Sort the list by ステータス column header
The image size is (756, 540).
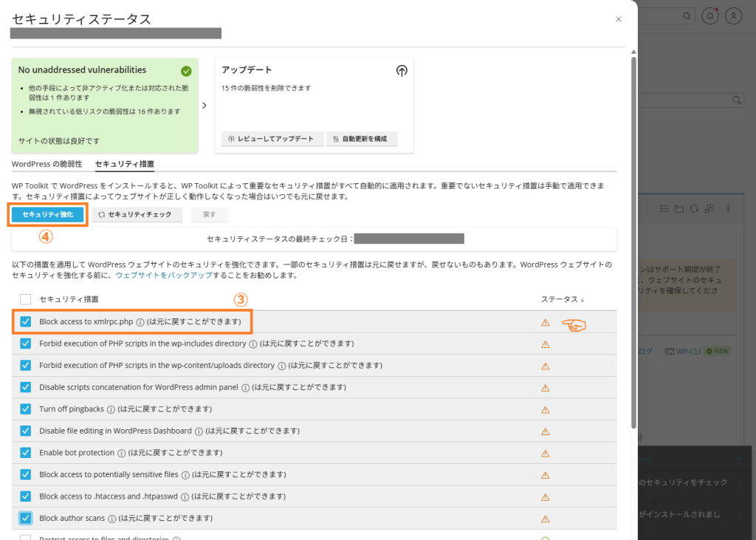click(x=563, y=299)
